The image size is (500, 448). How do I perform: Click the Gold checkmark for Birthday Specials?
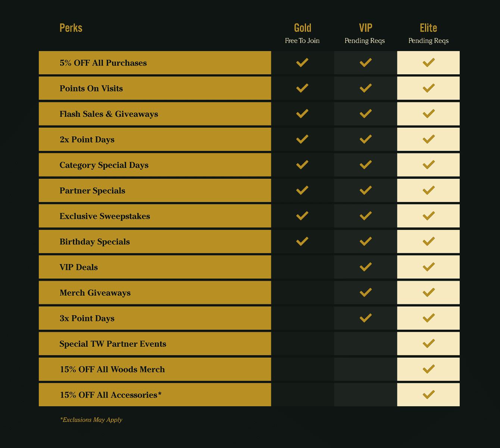(302, 241)
